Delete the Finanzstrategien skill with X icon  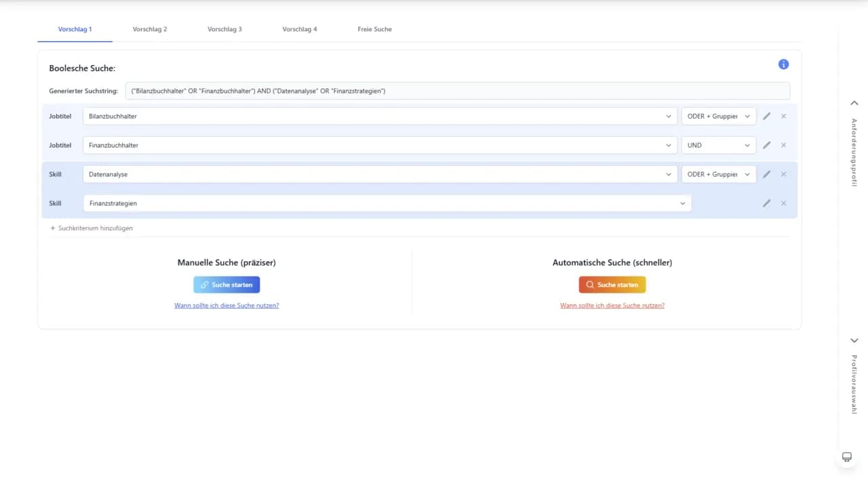(783, 203)
